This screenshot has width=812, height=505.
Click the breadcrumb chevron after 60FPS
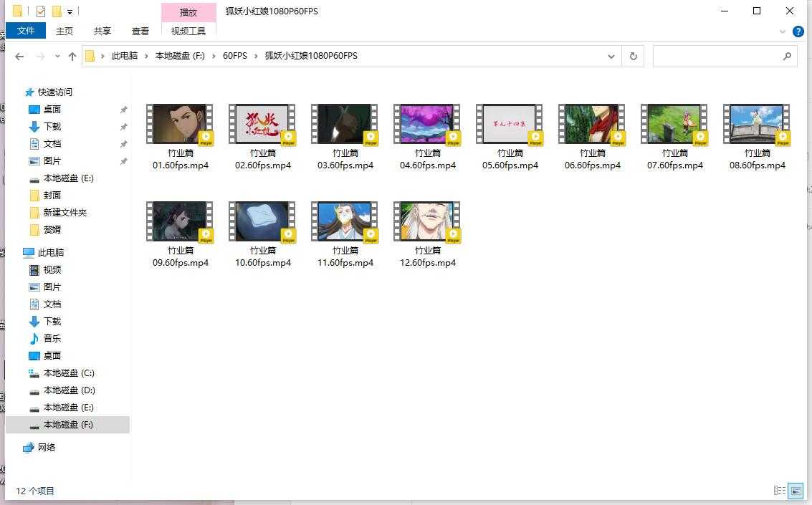point(256,56)
